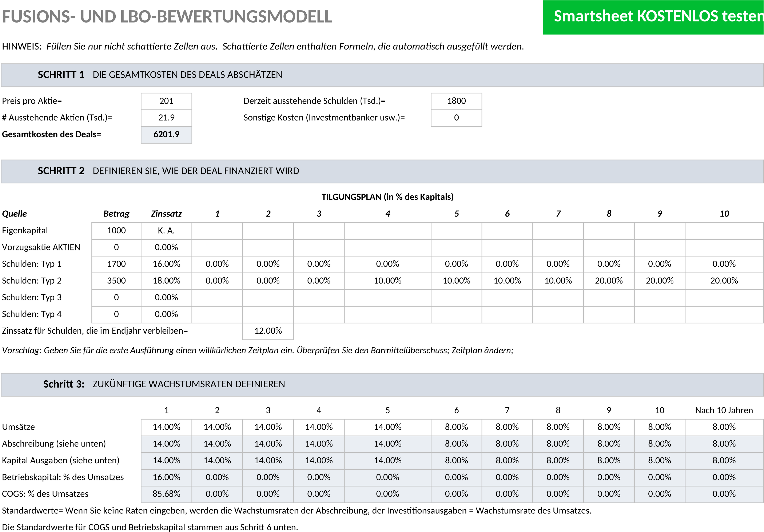The width and height of the screenshot is (764, 532).
Task: Select Schulden Typ 4 Zinssatz cell
Action: click(x=166, y=314)
